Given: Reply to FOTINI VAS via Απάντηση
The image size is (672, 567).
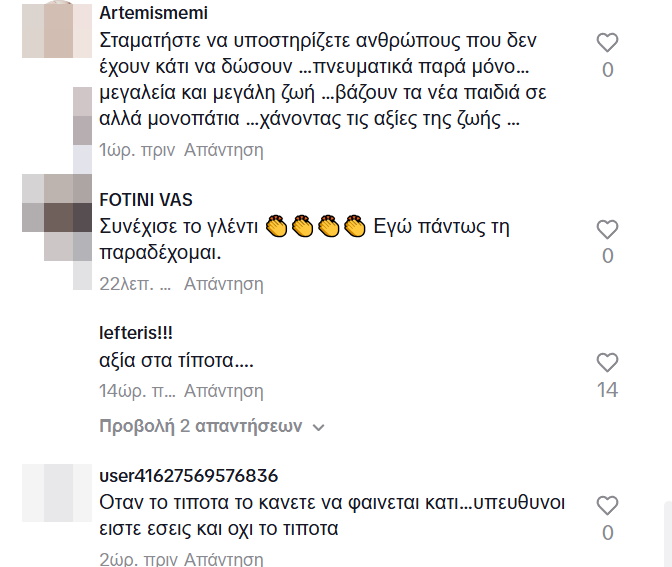Looking at the screenshot, I should 223,284.
